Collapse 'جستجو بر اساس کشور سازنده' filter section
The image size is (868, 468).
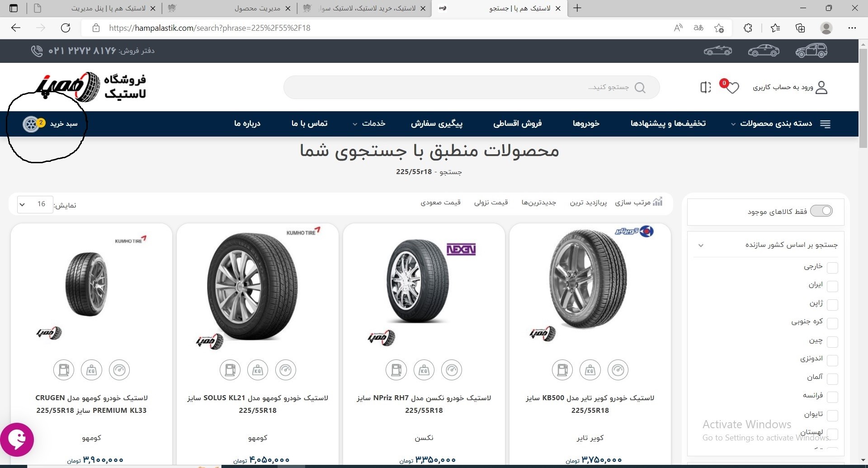[701, 246]
